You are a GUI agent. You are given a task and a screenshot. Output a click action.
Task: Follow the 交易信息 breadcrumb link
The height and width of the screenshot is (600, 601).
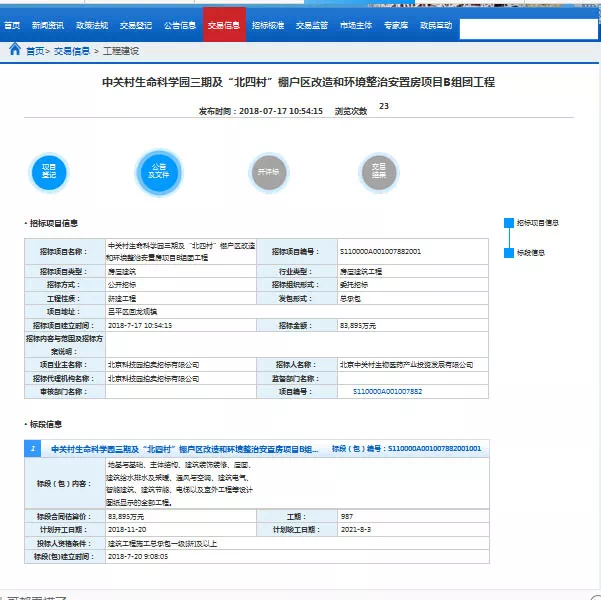(72, 51)
